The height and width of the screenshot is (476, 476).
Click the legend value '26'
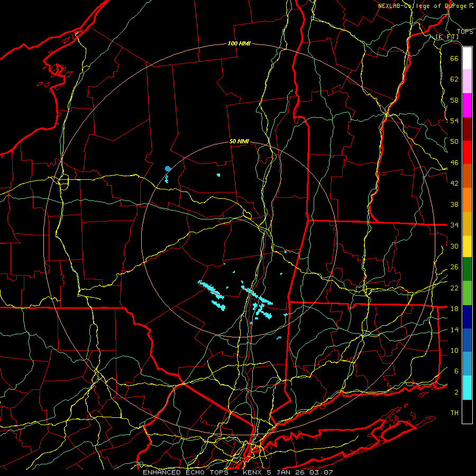[454, 267]
